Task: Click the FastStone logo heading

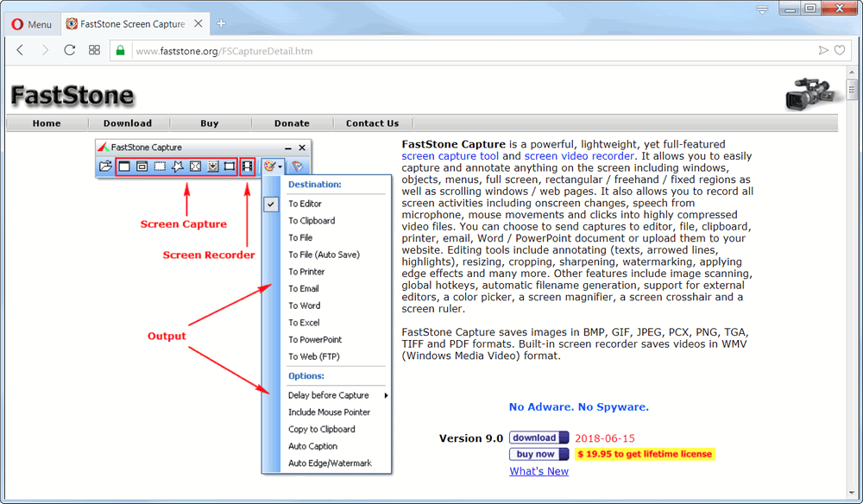Action: [72, 95]
